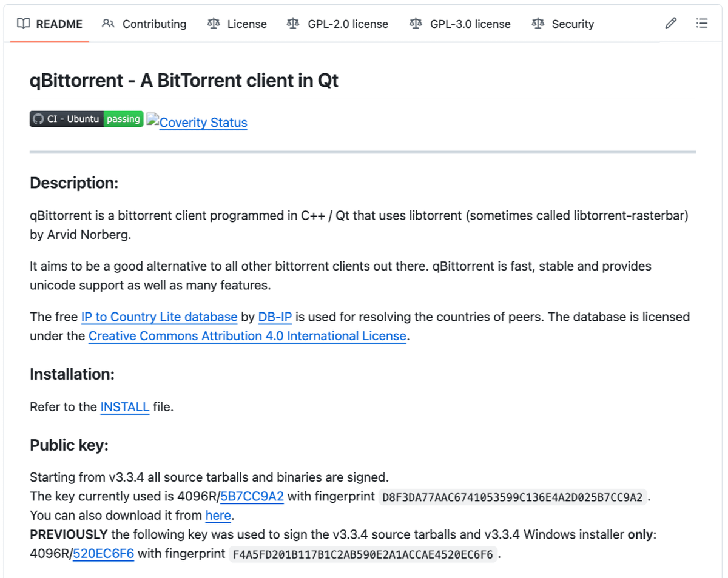
Task: Click the Installation: heading
Action: tap(72, 374)
